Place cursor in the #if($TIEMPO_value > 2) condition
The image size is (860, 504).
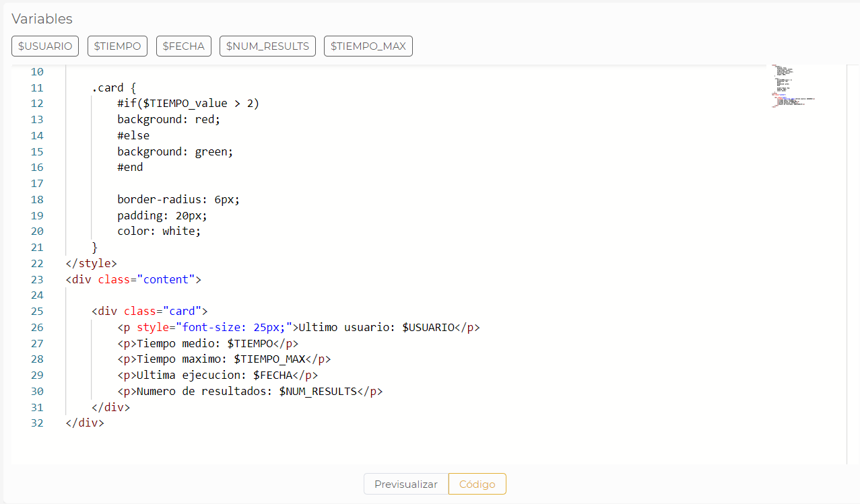pos(189,103)
